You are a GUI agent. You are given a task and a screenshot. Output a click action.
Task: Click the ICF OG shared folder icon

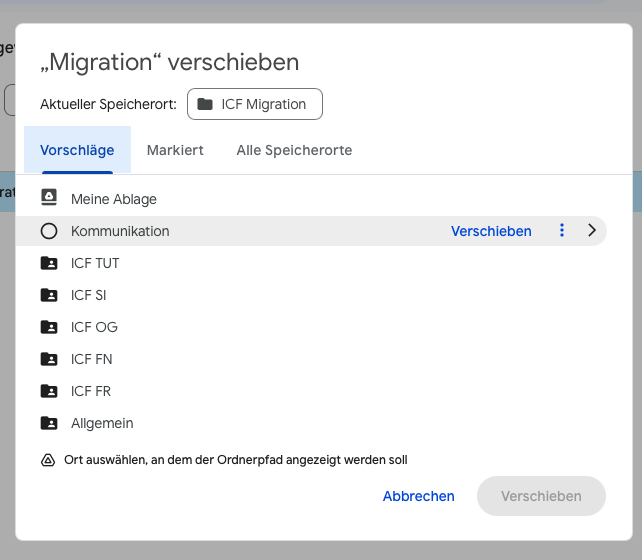(49, 327)
